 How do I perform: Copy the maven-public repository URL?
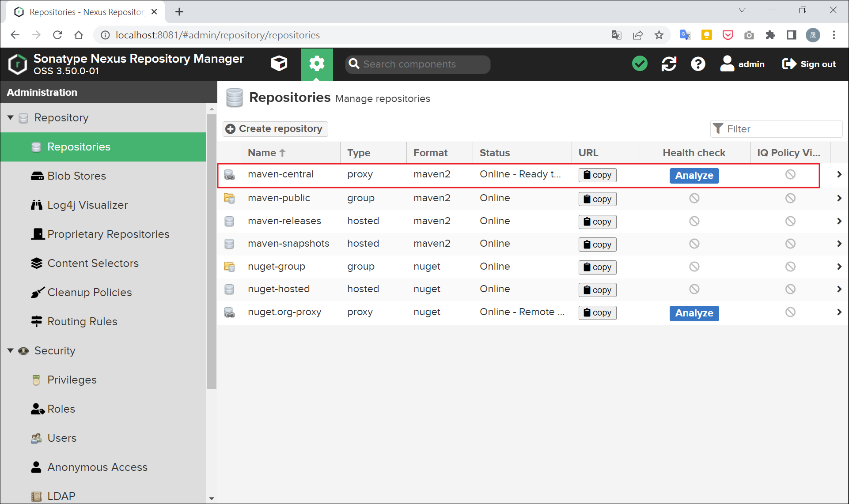point(597,199)
